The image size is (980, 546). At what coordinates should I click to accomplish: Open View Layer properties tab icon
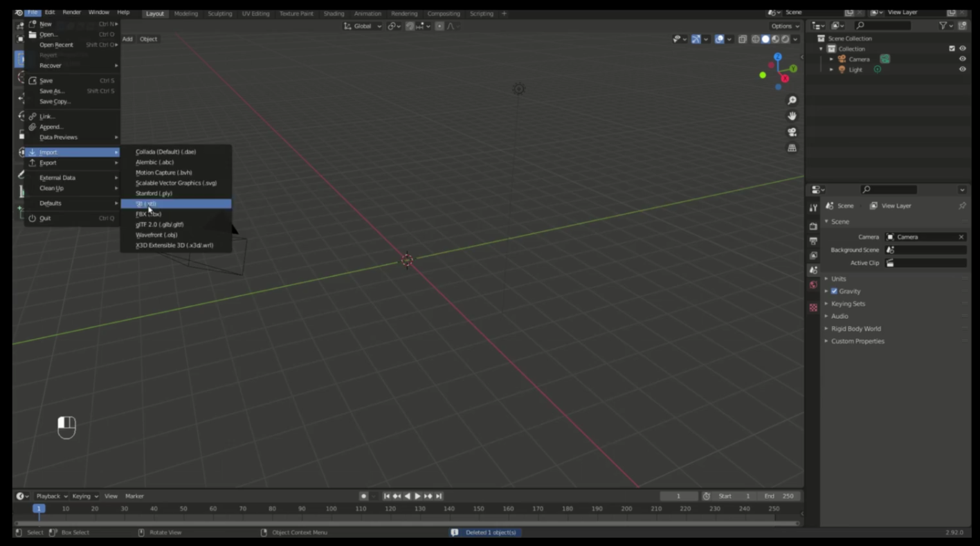pos(813,255)
